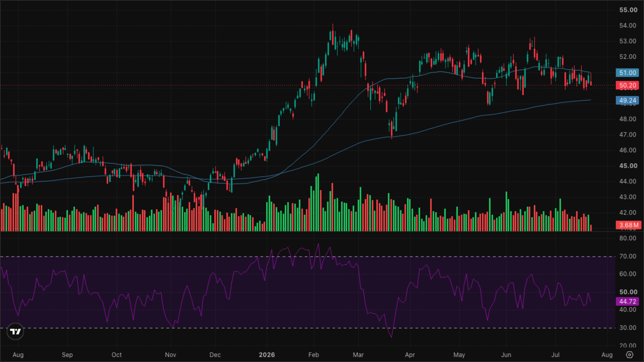
Task: Click the Feb time axis label
Action: tap(314, 355)
